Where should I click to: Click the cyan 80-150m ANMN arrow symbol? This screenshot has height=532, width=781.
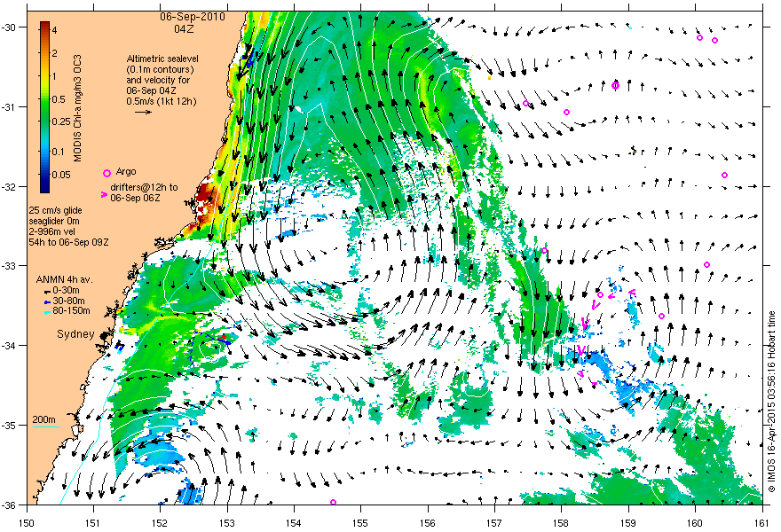click(47, 312)
